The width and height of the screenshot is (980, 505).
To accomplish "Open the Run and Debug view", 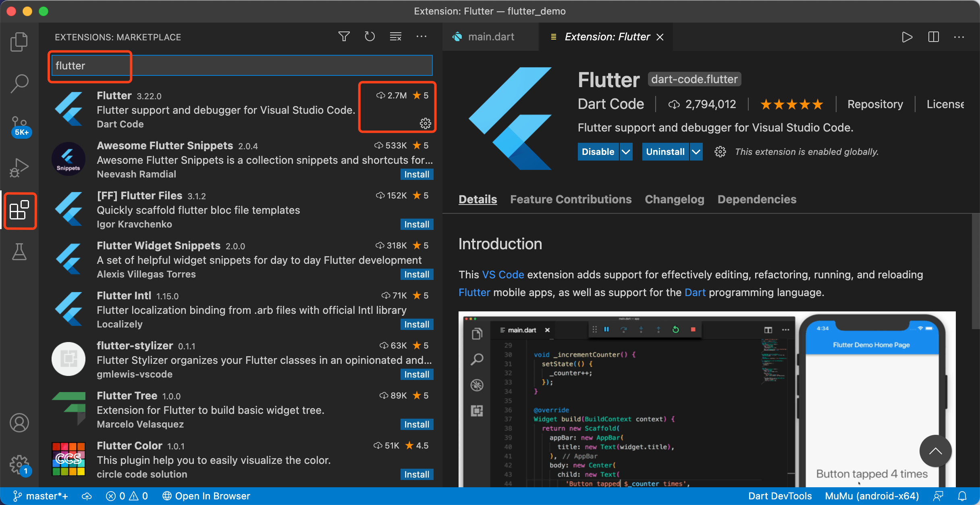I will coord(19,167).
